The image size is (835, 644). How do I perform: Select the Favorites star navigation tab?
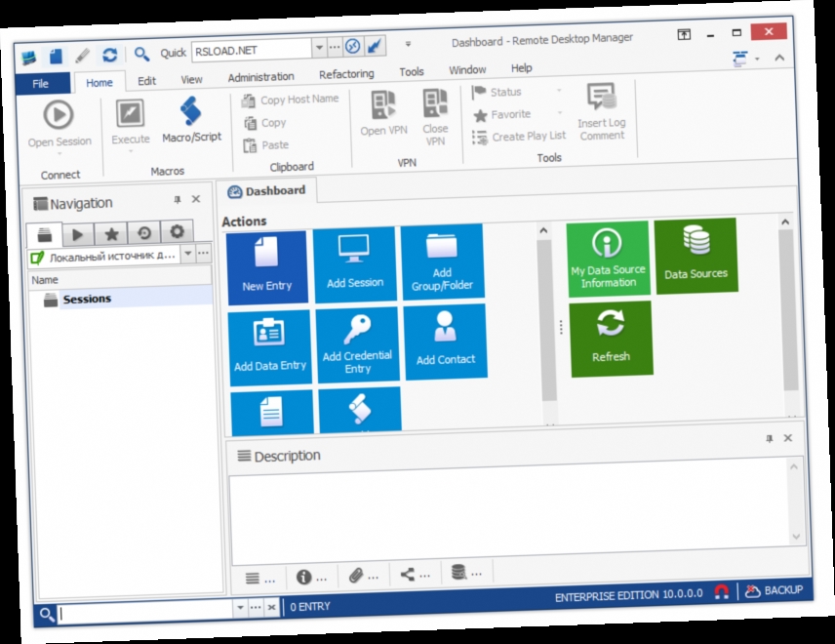[x=111, y=234]
